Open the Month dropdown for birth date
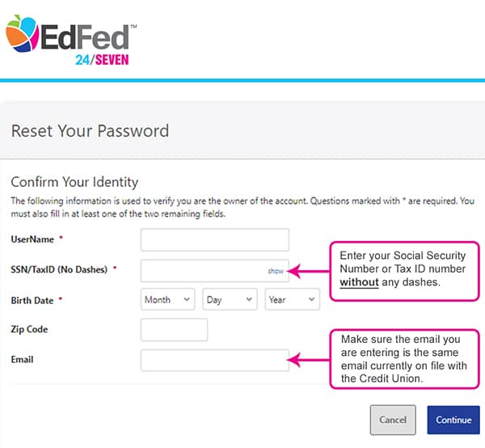Screen dimensions: 485x448 (x=168, y=300)
